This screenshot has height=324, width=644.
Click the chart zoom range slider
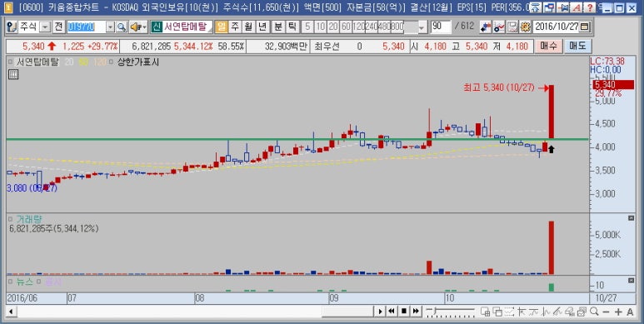click(x=450, y=312)
